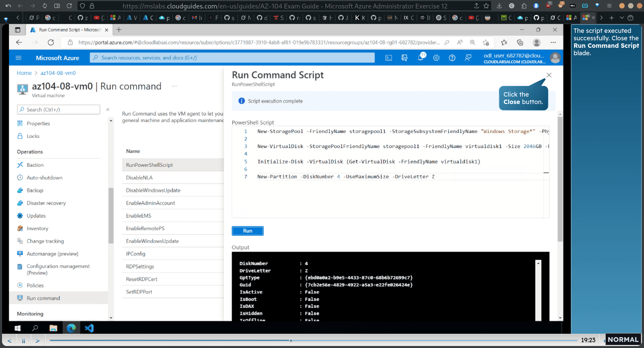Select EnableWindowsUpdate command row

point(173,241)
